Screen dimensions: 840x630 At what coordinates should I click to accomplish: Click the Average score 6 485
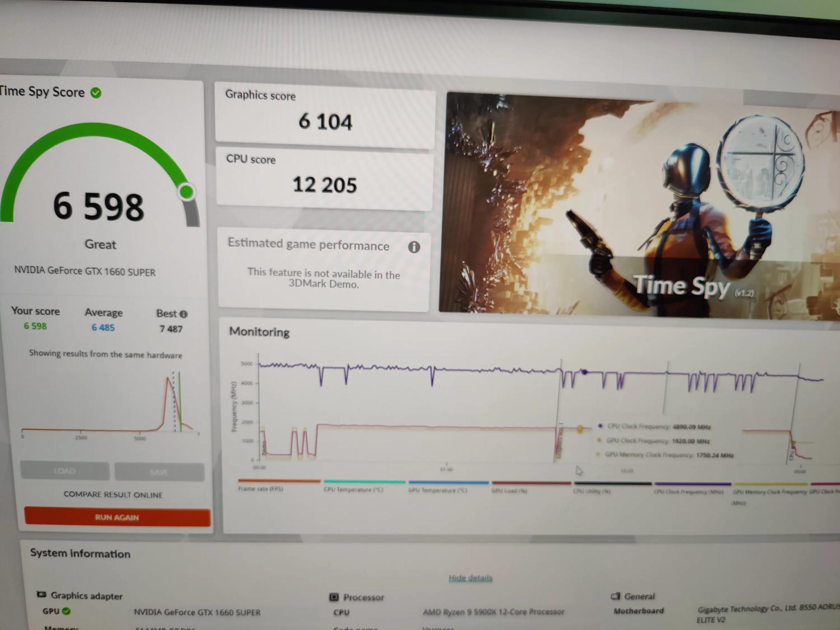coord(103,328)
